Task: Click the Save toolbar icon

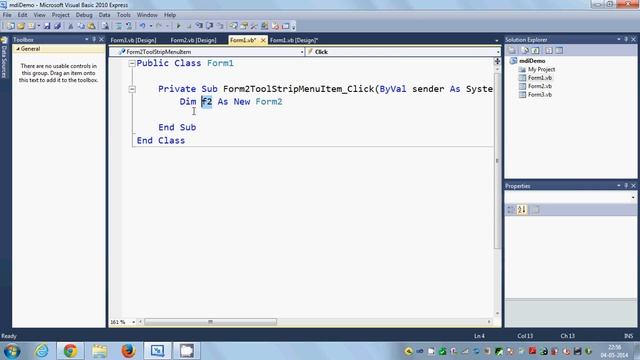Action: coord(47,26)
